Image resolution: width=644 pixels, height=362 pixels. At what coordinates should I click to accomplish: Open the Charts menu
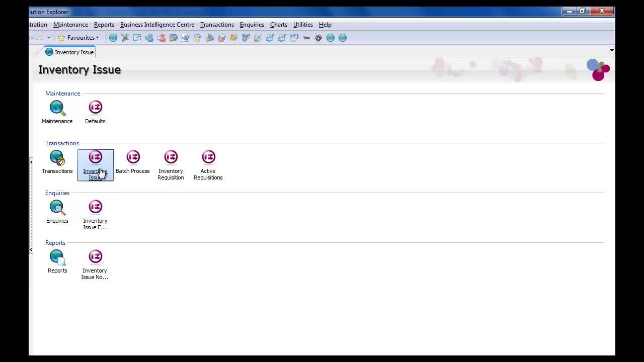[279, 25]
